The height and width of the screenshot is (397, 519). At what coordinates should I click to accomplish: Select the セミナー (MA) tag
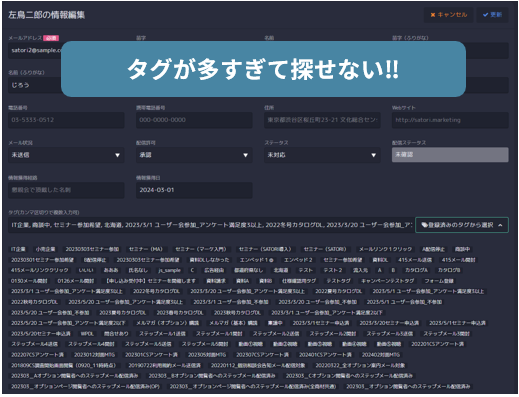[146, 249]
